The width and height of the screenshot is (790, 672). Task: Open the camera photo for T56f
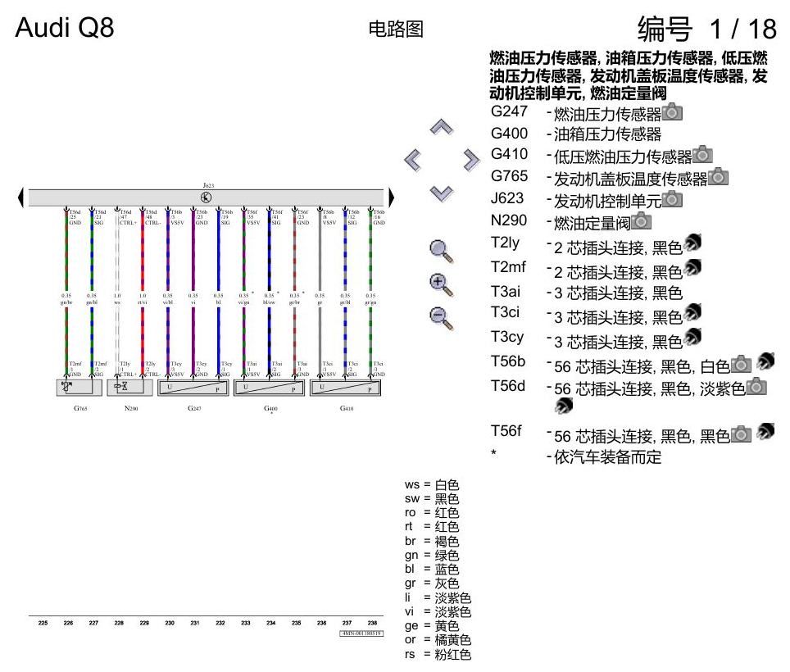click(x=741, y=434)
